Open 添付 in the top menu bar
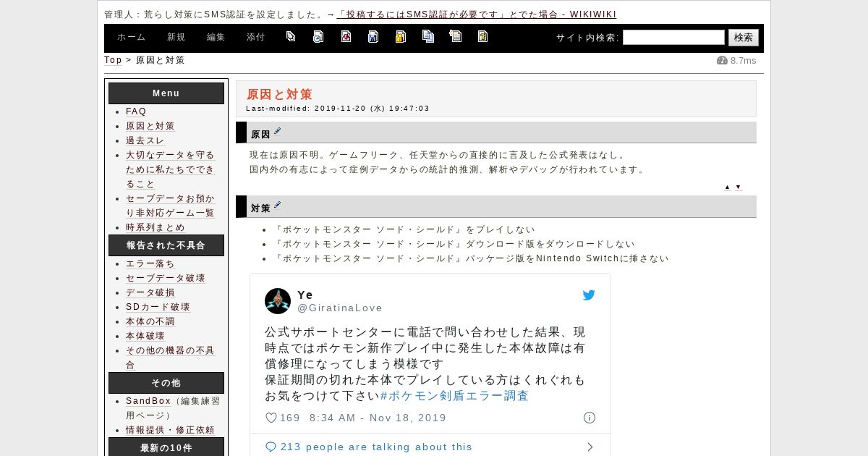This screenshot has height=456, width=868. coord(255,37)
